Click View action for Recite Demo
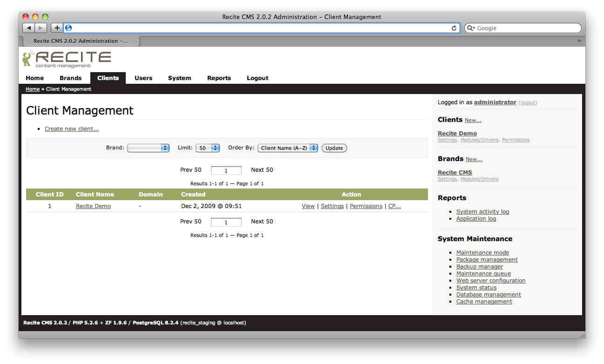Image resolution: width=604 pixels, height=364 pixels. tap(308, 206)
